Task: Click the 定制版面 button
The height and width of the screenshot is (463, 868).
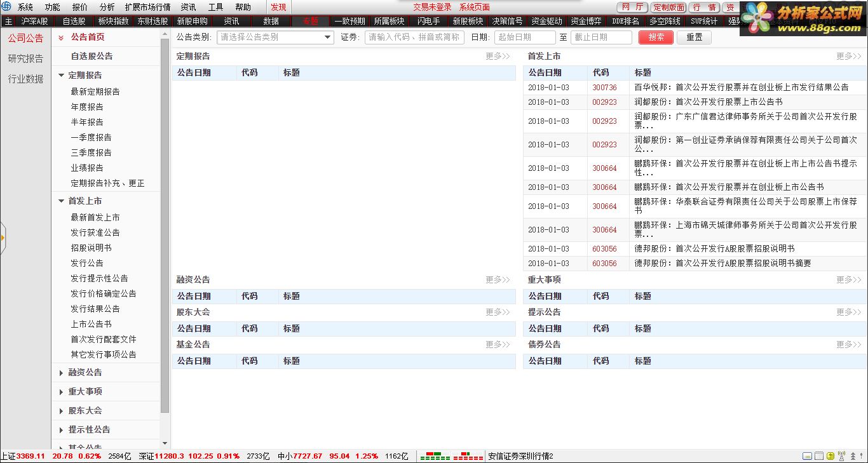Action: tap(668, 7)
